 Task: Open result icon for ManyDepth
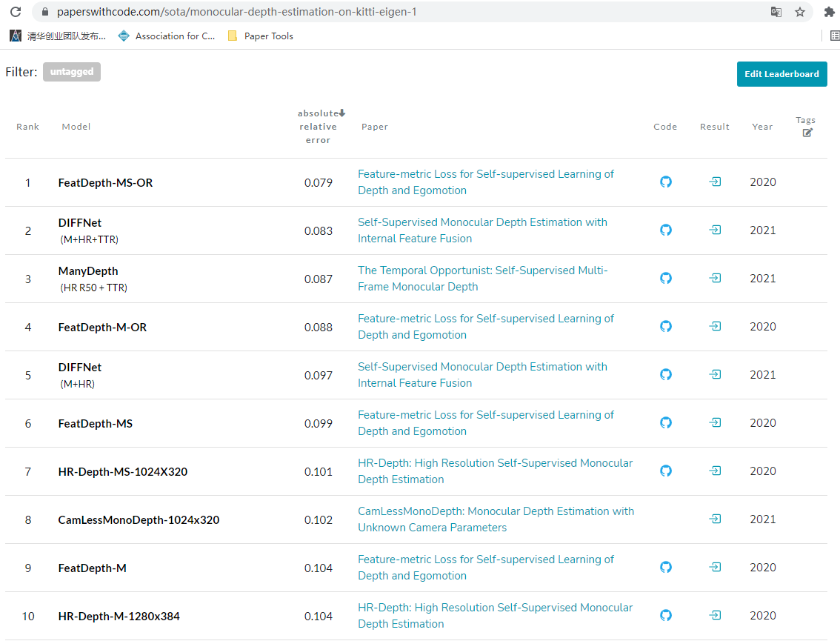(715, 278)
